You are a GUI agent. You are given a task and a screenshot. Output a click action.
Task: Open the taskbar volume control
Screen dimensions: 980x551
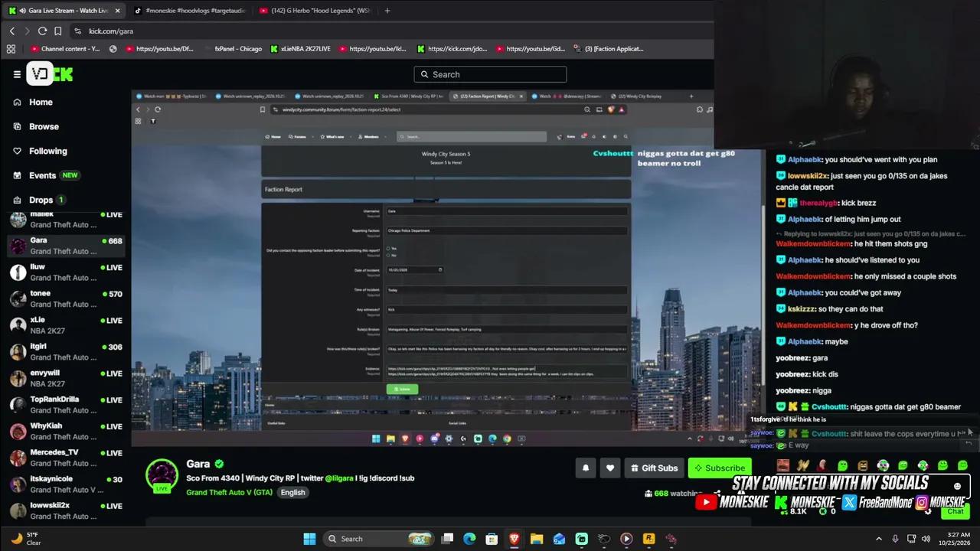point(926,539)
